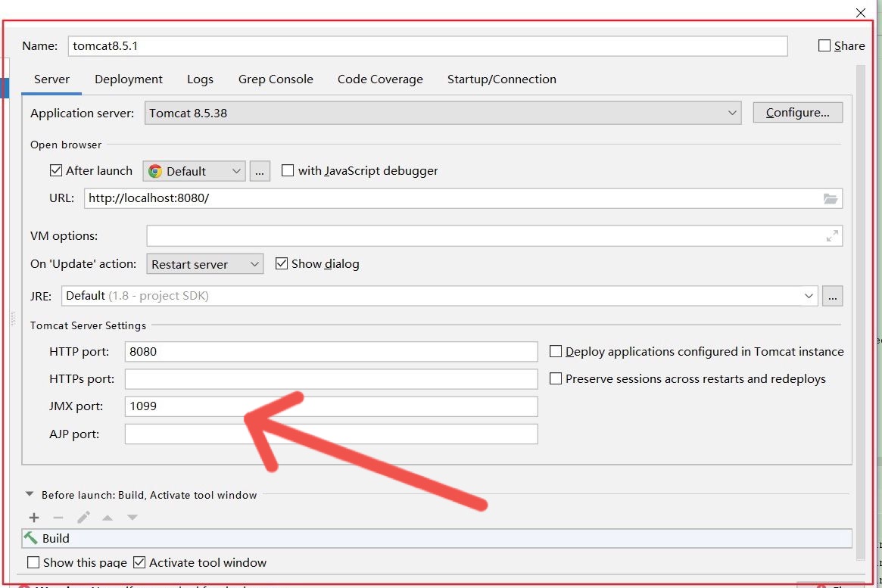This screenshot has height=588, width=882.
Task: Click the dialog's vertical scrollbar
Action: point(861,312)
